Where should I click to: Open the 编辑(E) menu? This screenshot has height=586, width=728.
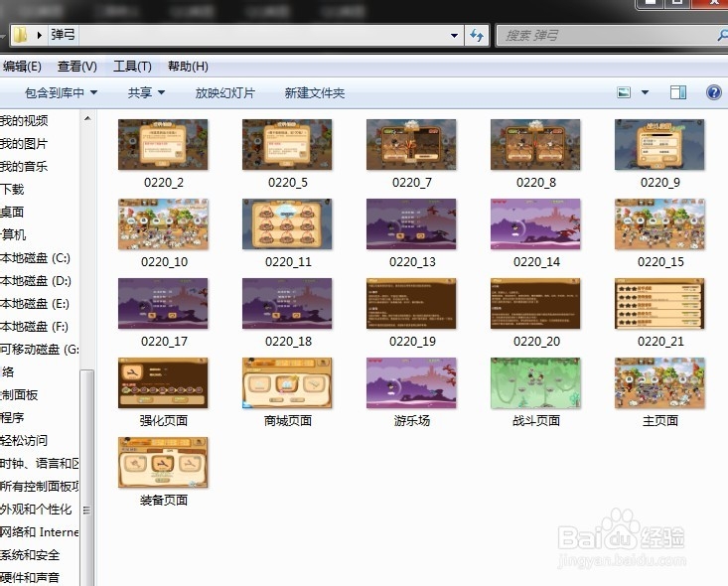(x=22, y=67)
